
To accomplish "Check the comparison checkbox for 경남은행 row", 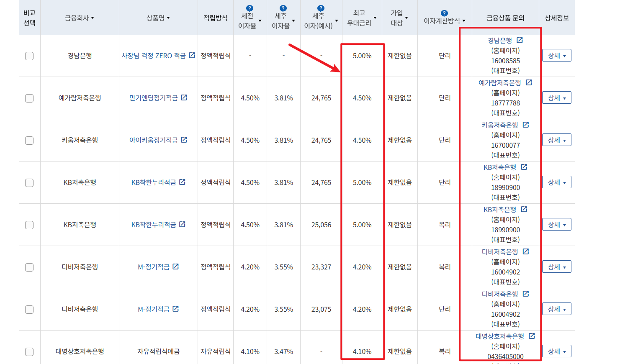I will tap(29, 56).
